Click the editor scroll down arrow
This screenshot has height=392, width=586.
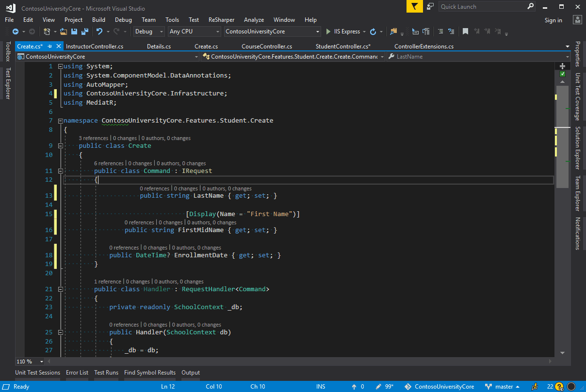coord(562,353)
